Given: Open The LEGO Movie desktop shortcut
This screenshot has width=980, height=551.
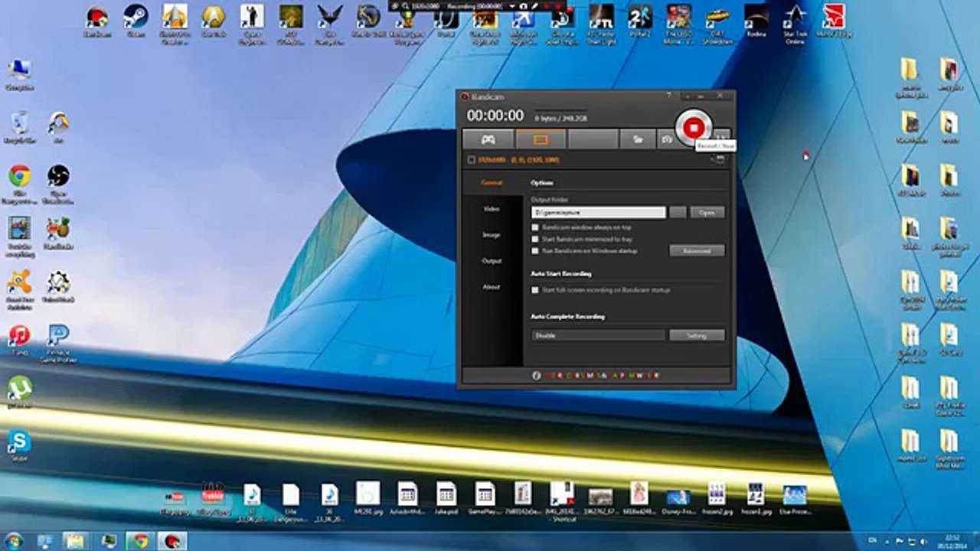Looking at the screenshot, I should pyautogui.click(x=679, y=23).
